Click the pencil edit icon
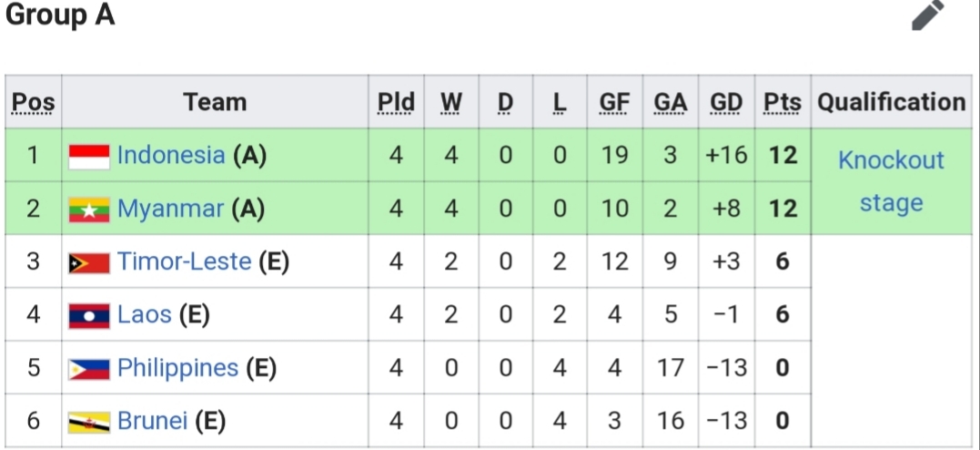This screenshot has width=980, height=450. 928,15
